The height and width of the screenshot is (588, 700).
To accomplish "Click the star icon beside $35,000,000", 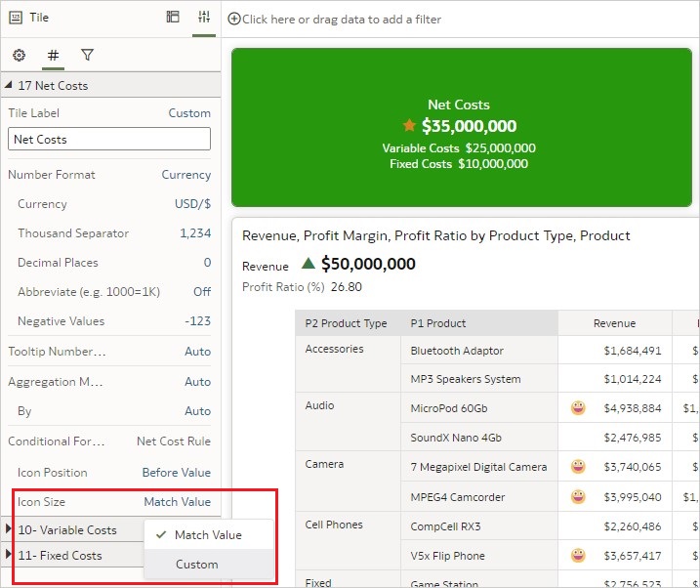I will click(x=409, y=126).
